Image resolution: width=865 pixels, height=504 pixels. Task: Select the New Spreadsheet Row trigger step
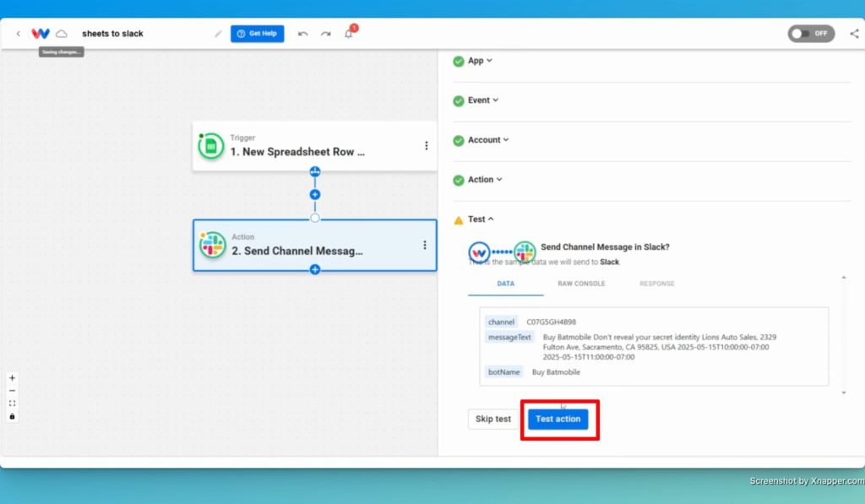[314, 146]
